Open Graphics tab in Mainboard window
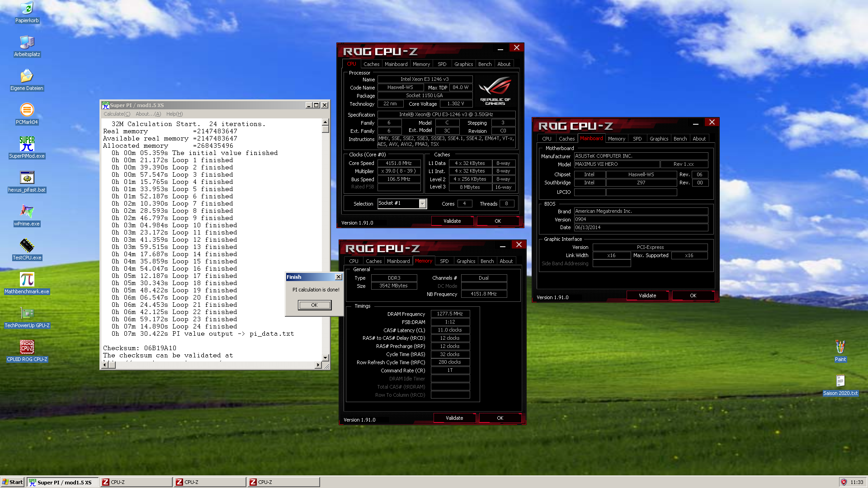868x488 pixels. point(659,139)
